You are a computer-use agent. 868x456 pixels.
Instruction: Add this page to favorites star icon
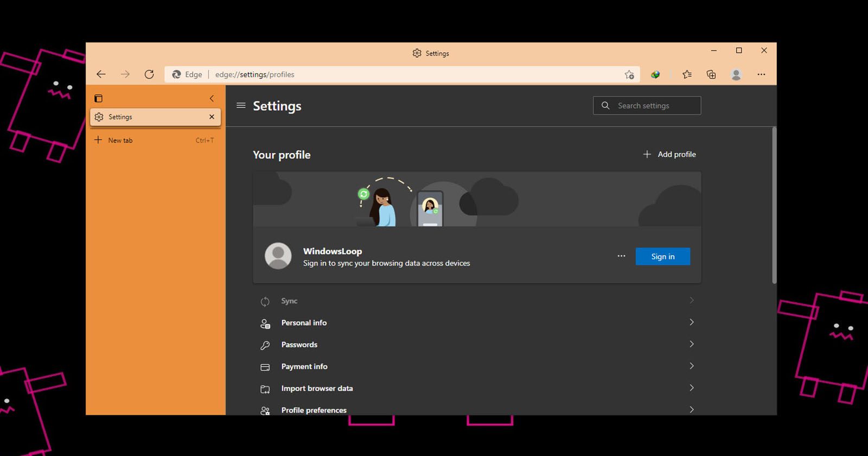tap(629, 75)
